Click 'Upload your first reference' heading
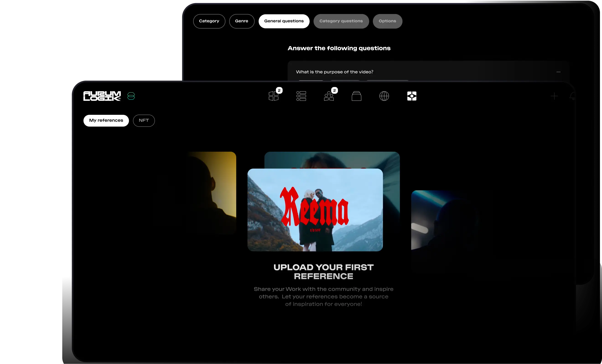Screen dimensions: 602x364 (x=324, y=272)
